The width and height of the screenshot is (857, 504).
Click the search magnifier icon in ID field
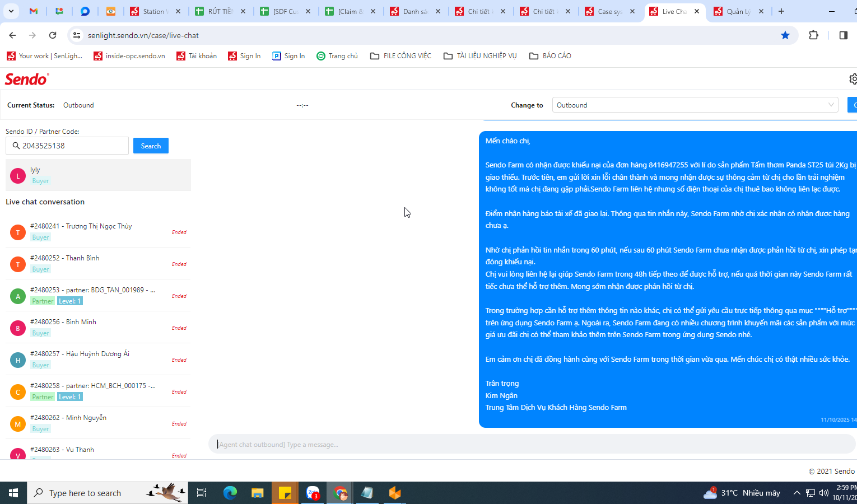click(x=16, y=146)
